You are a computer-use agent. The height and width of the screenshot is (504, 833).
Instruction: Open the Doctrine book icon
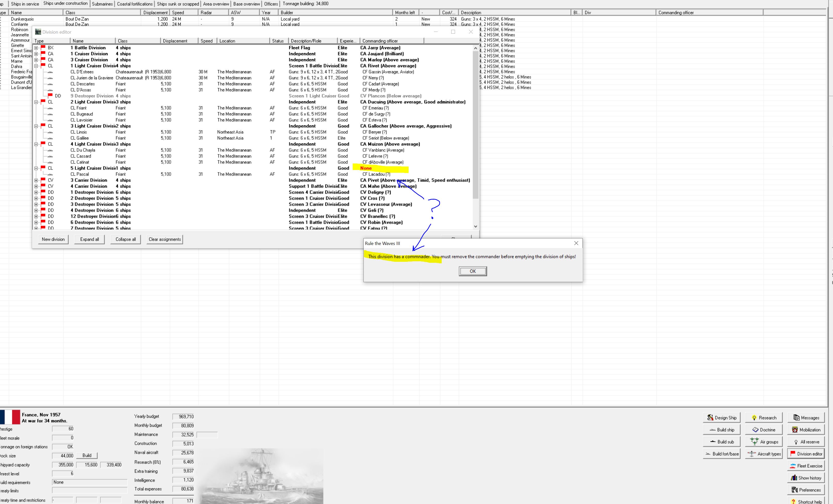click(755, 430)
